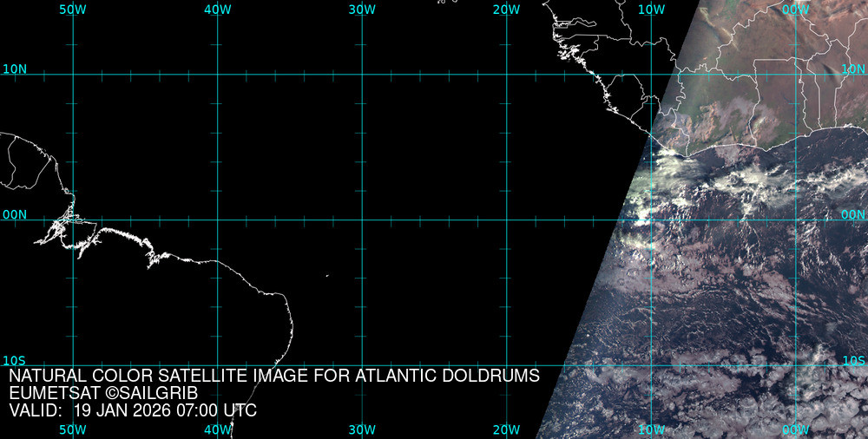
Task: Click the equator and 40W grid intersection
Action: tap(217, 219)
